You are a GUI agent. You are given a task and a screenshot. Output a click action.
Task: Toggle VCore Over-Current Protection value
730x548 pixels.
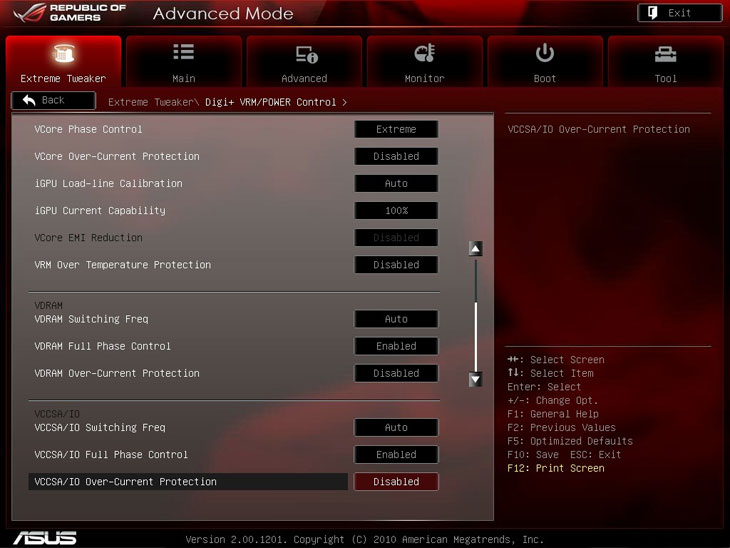pyautogui.click(x=396, y=157)
